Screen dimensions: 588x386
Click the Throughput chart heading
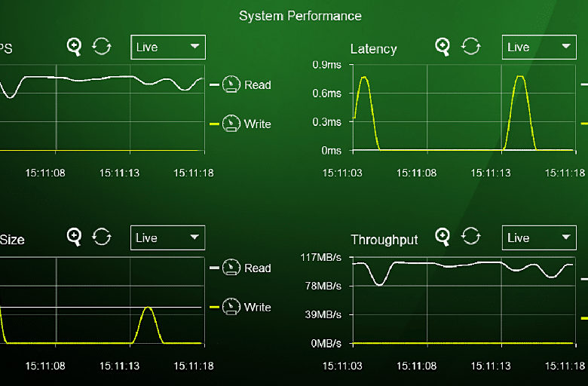(384, 239)
